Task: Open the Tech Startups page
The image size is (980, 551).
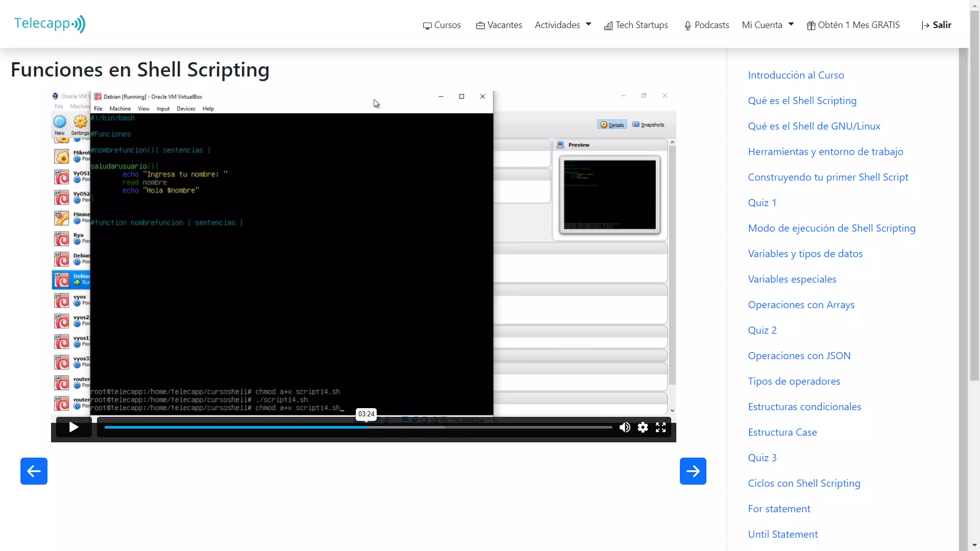Action: (x=636, y=25)
